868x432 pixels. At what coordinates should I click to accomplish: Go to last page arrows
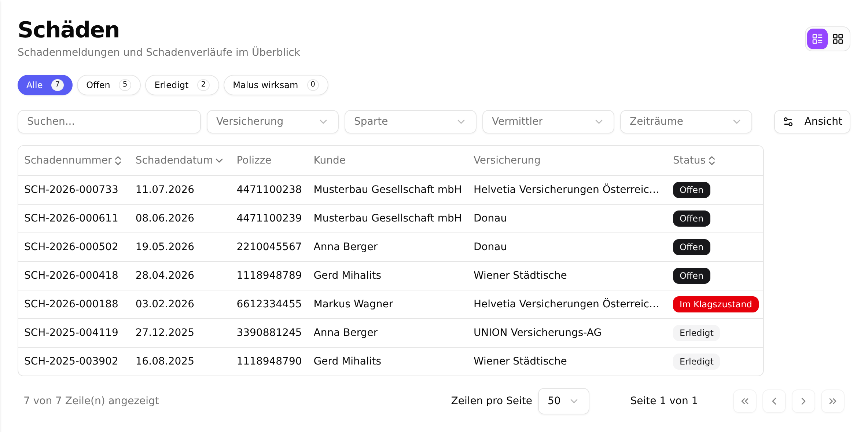(833, 401)
